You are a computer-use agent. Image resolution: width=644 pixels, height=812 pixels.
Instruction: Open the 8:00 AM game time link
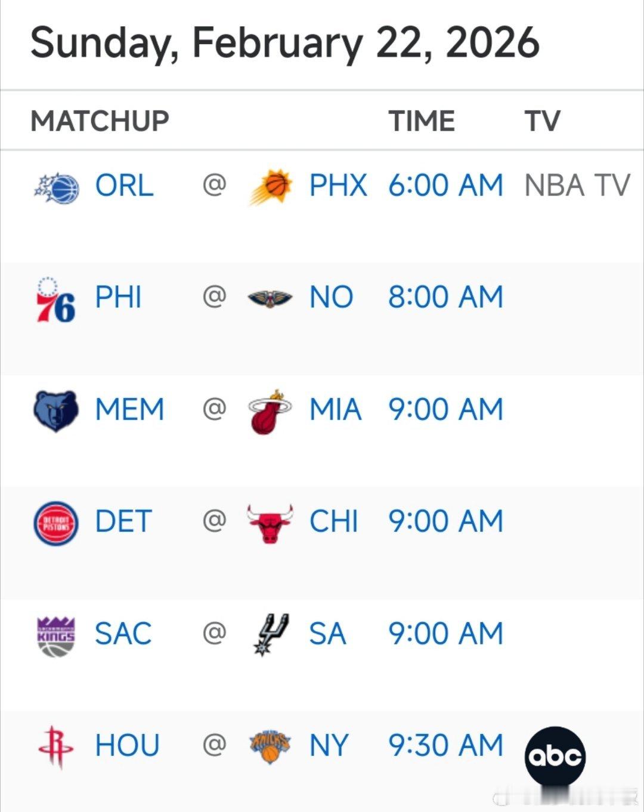pyautogui.click(x=445, y=297)
